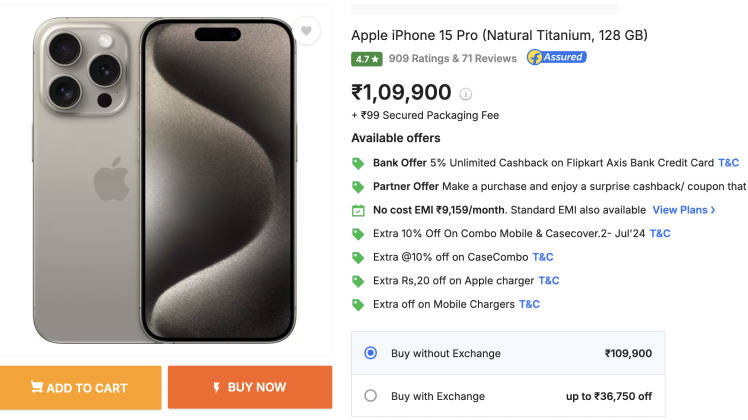Add phone to wishlist with heart icon
The image size is (748, 420).
307,31
